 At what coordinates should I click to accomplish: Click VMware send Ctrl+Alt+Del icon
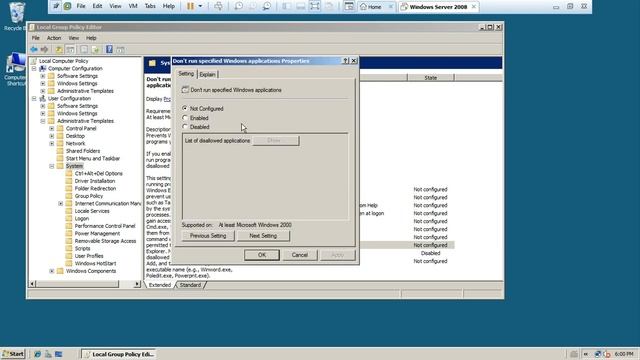tap(218, 6)
